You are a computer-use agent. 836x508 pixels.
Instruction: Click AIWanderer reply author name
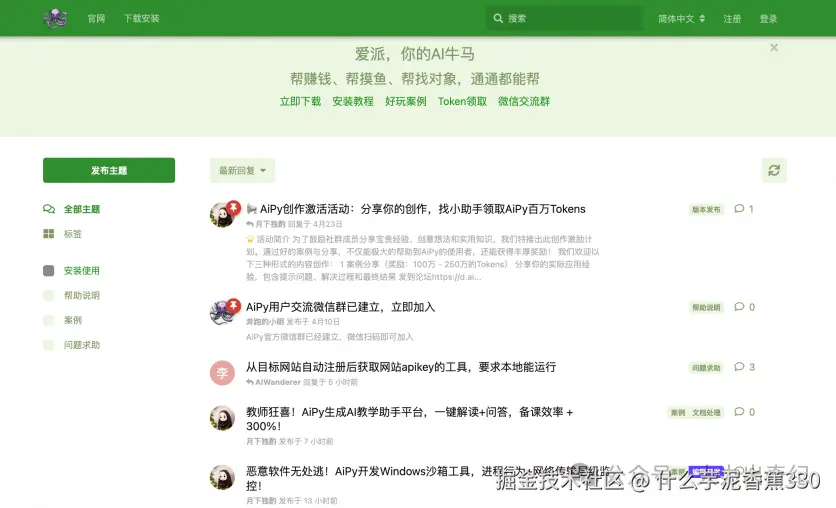278,382
